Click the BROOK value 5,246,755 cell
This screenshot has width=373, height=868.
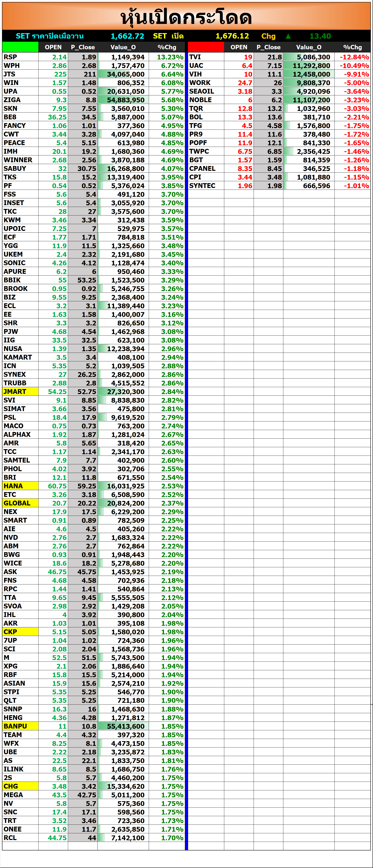[123, 289]
